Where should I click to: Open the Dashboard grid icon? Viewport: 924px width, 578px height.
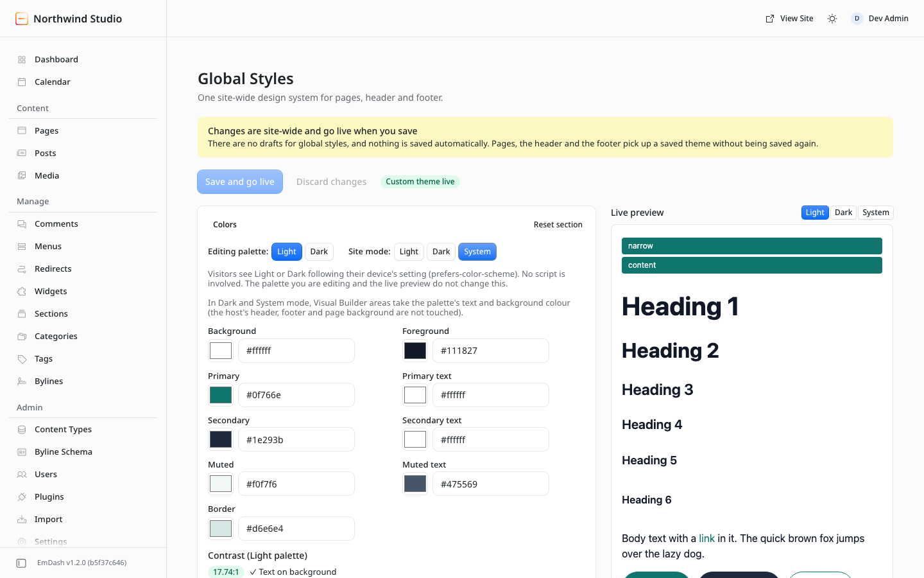(x=22, y=60)
